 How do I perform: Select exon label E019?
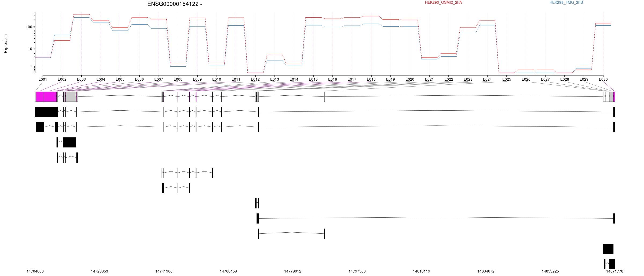(390, 79)
